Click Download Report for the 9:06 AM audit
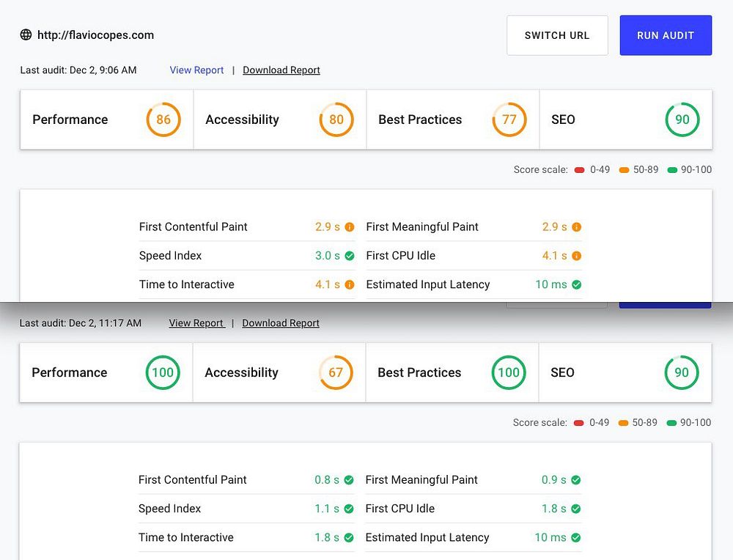733x560 pixels. coord(281,70)
